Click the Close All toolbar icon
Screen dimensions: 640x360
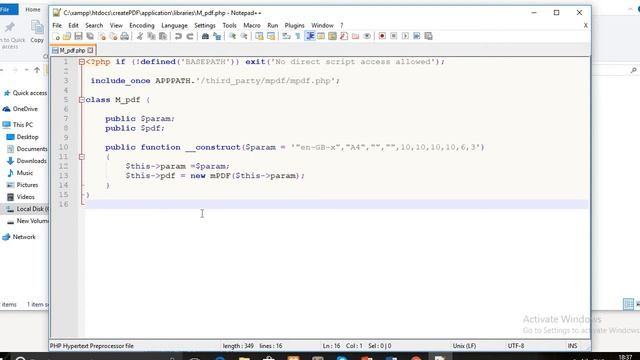pyautogui.click(x=113, y=36)
